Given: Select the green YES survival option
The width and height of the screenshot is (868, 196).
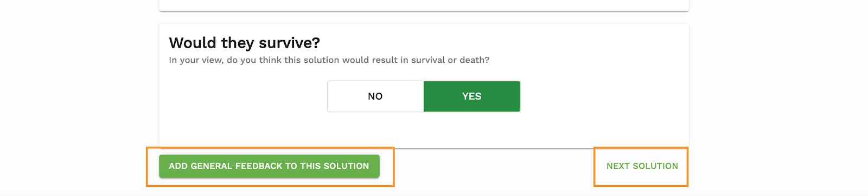Looking at the screenshot, I should click(472, 96).
